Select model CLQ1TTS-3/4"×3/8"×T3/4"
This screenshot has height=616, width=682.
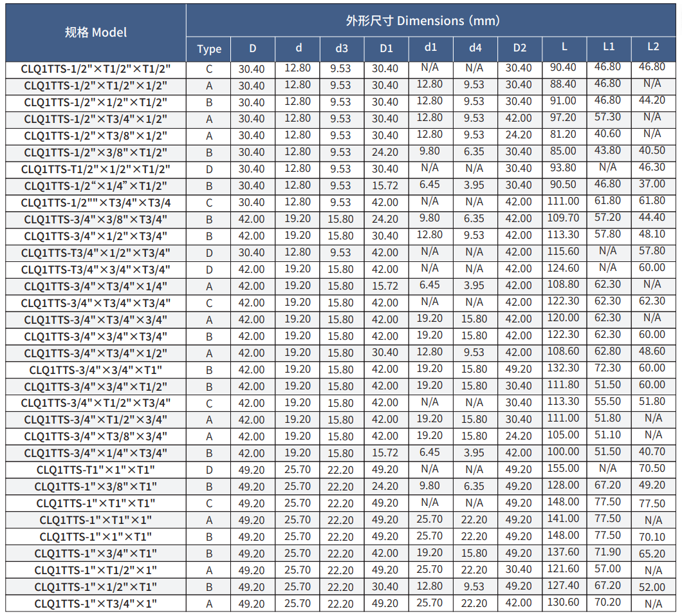coord(96,219)
